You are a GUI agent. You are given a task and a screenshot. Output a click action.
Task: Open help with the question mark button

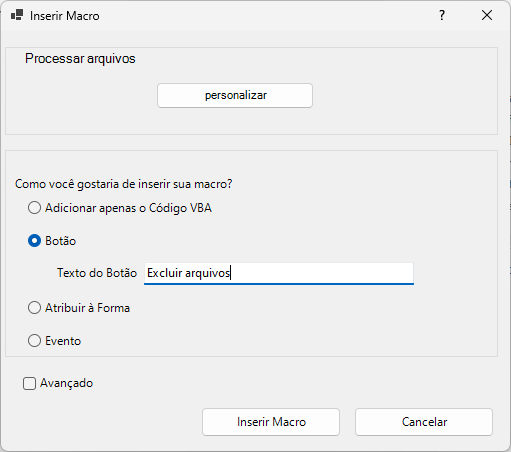coord(442,15)
